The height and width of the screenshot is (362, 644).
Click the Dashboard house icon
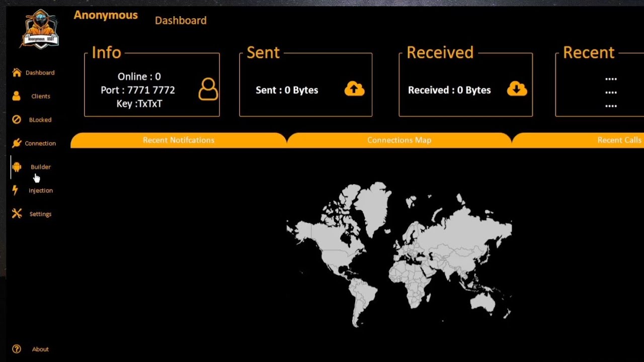click(17, 72)
